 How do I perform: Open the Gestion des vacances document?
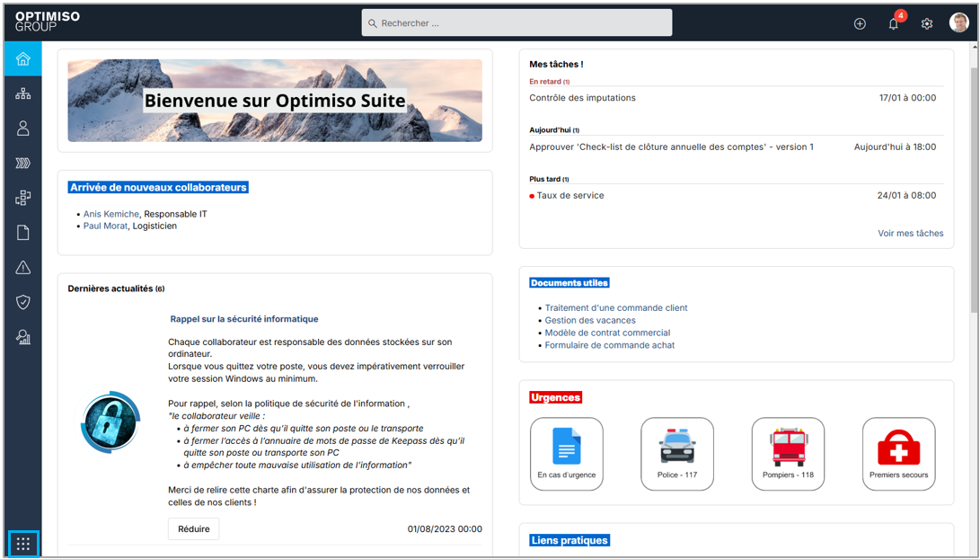(x=590, y=320)
